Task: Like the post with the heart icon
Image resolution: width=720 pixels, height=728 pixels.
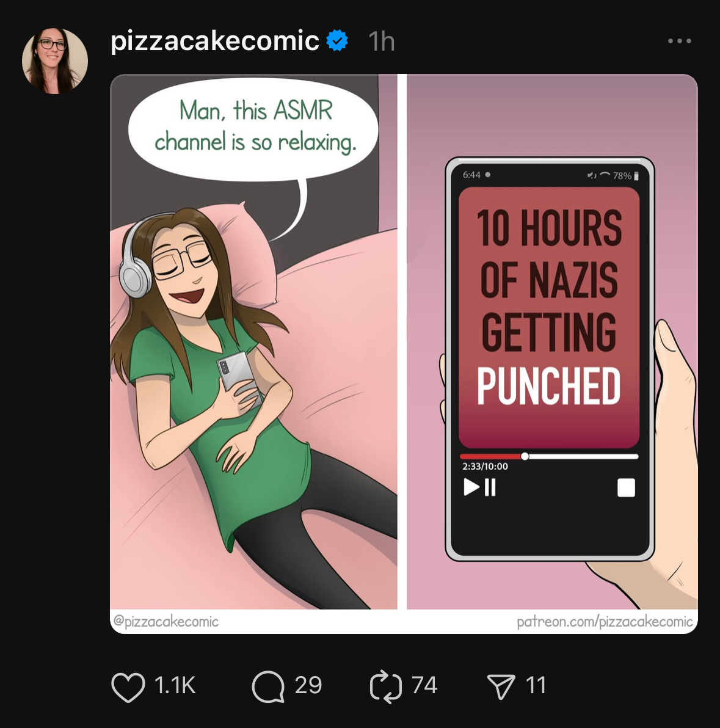Action: [128, 686]
